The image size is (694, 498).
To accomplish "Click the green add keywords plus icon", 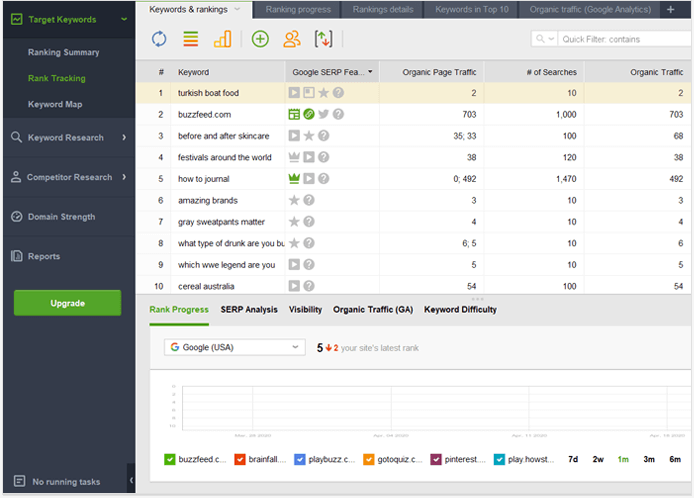I will click(x=260, y=39).
